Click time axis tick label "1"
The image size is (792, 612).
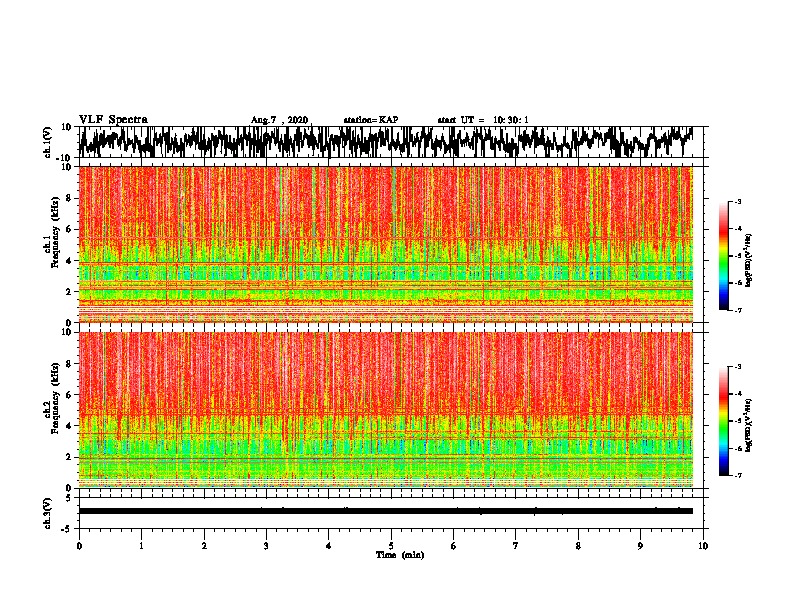(x=141, y=546)
